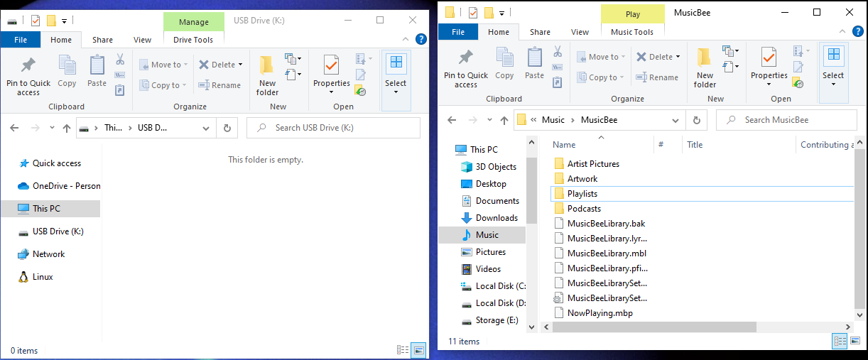868x360 pixels.
Task: Open Drive Tools tab in USB Drive window
Action: [193, 40]
